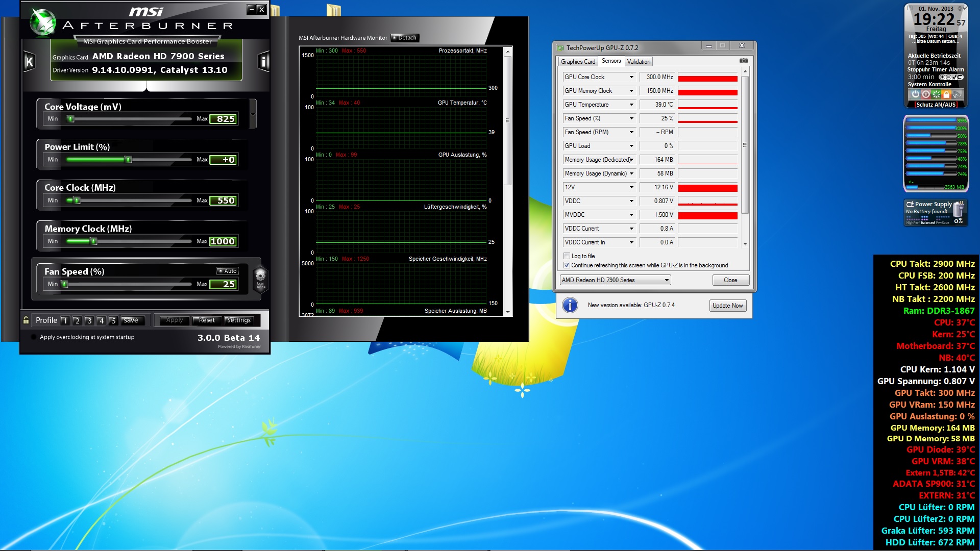Viewport: 980px width, 551px height.
Task: Switch to the Graphics Card tab
Action: pos(578,62)
